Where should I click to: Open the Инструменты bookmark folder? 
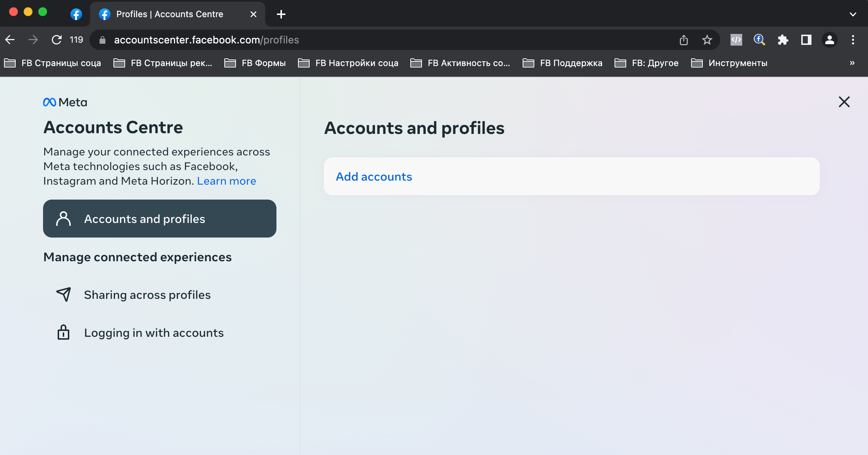[729, 63]
